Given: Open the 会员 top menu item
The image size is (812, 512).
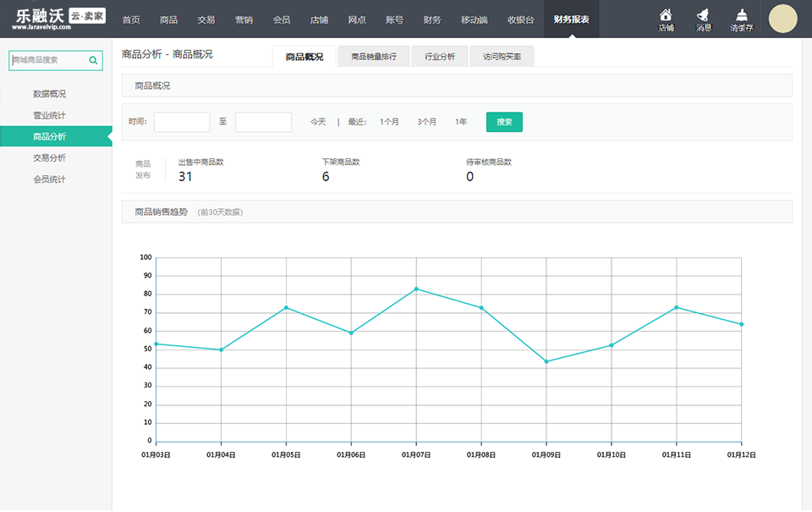Looking at the screenshot, I should pos(282,19).
